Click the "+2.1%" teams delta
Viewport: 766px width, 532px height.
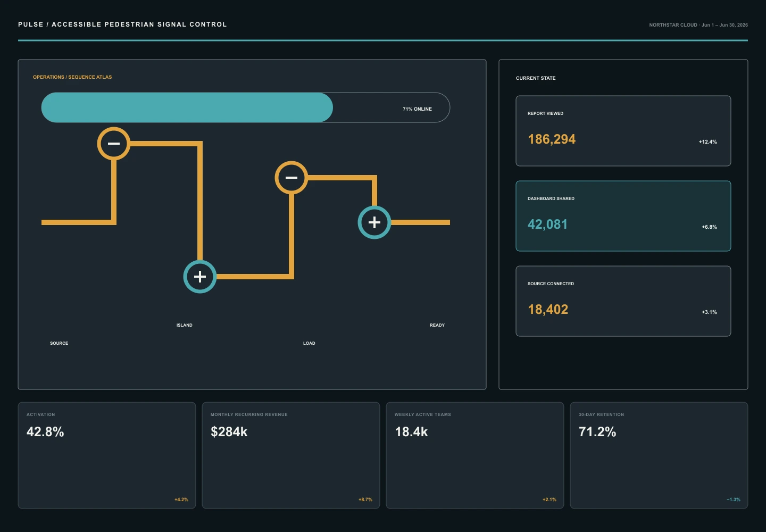549,500
